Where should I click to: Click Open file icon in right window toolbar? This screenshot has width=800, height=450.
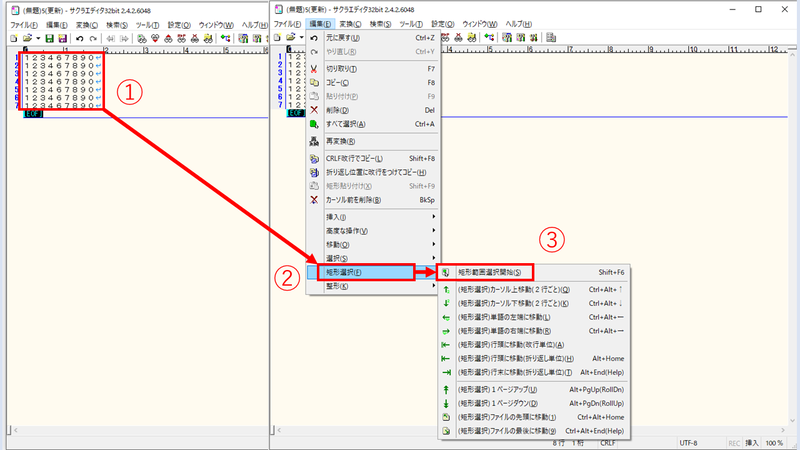coord(291,37)
